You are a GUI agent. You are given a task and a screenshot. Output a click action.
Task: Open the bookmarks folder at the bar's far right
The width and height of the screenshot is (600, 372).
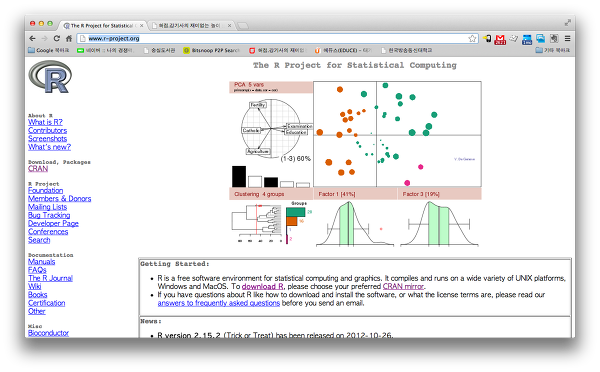(553, 50)
